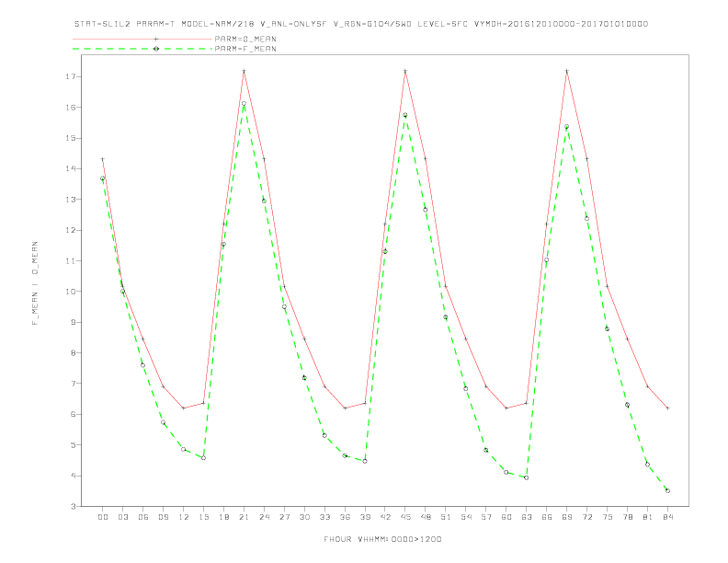The image size is (728, 563).
Task: Click the y-axis tick label 7
Action: pos(74,384)
